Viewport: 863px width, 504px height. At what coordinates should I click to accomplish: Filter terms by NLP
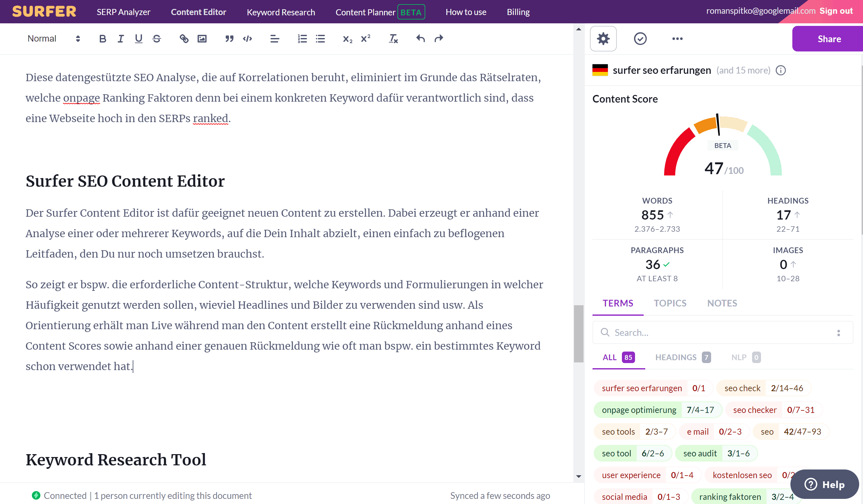tap(746, 357)
